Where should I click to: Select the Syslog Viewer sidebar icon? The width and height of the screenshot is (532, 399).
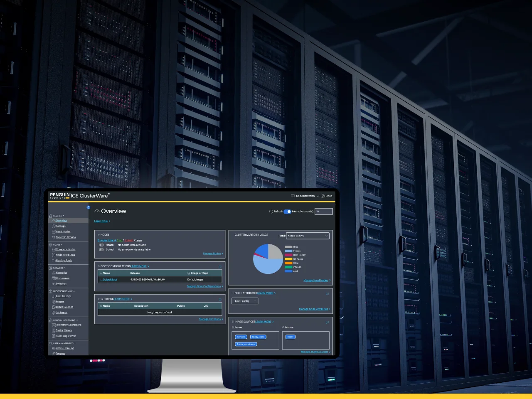[x=53, y=330]
